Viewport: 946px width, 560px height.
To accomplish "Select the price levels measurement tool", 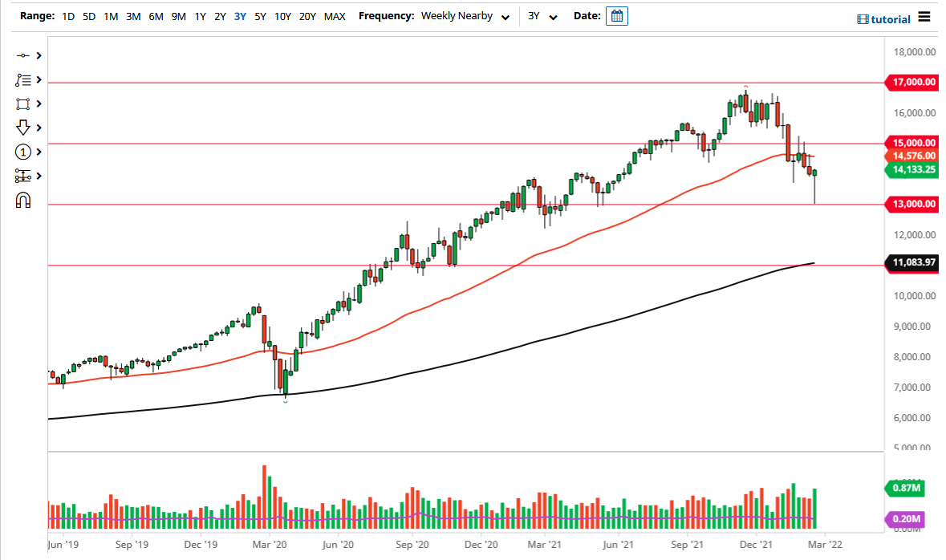I will pyautogui.click(x=23, y=176).
